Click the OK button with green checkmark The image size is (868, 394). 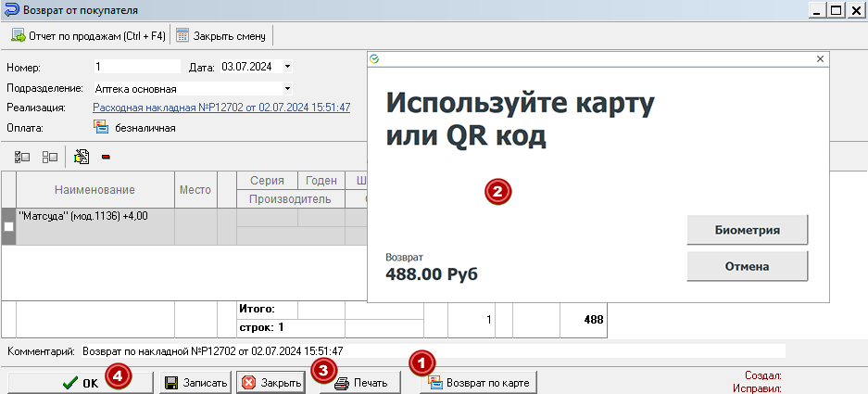[x=81, y=382]
